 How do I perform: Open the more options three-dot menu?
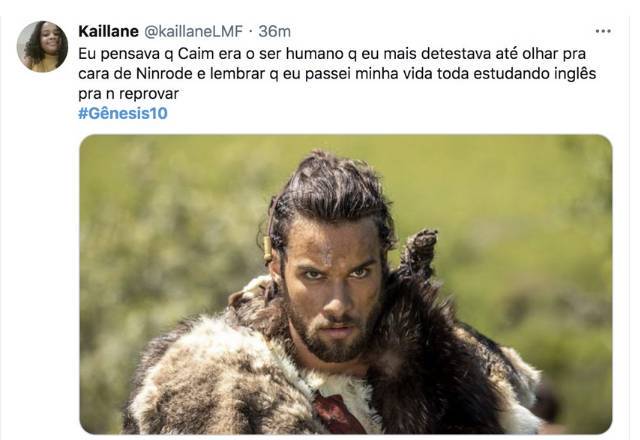[603, 31]
